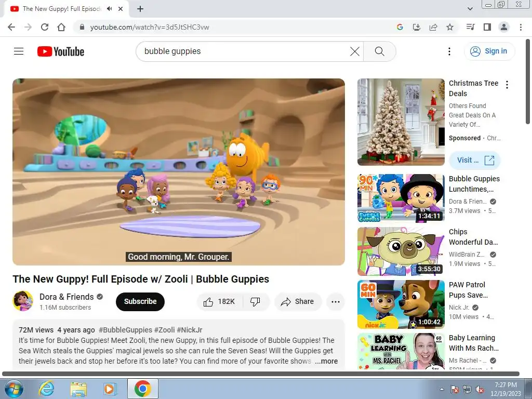The height and width of the screenshot is (399, 532).
Task: Open the Dora & Friends channel name
Action: point(66,297)
